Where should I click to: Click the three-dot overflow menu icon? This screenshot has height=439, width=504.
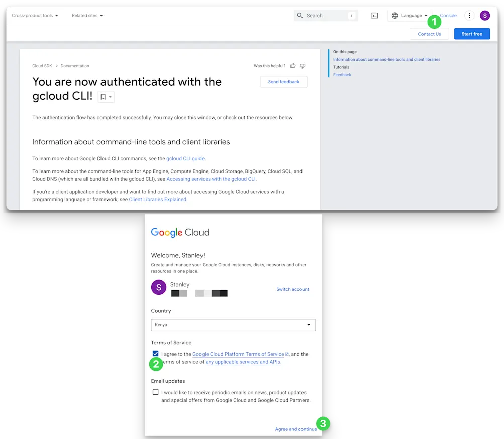(469, 15)
